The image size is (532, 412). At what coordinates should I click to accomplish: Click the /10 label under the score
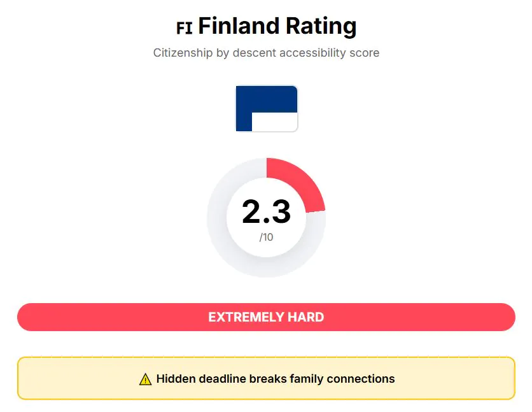(x=266, y=238)
